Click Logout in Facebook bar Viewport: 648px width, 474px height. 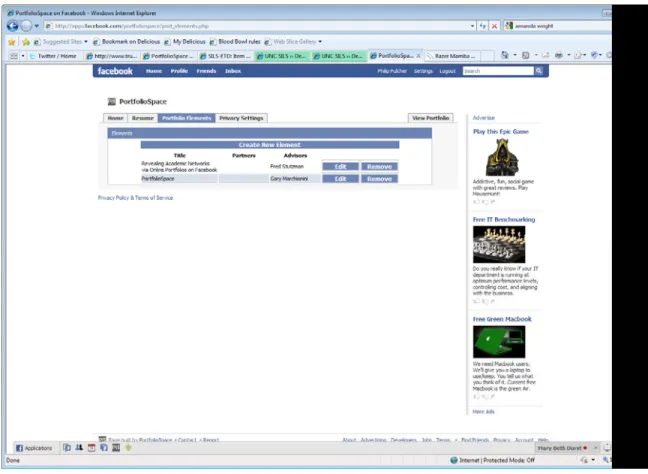click(x=447, y=71)
